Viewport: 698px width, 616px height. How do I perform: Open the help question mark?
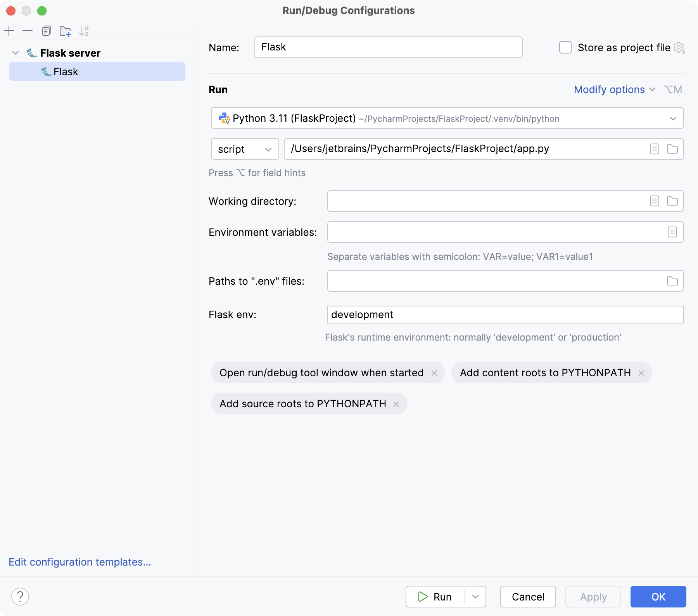pos(20,597)
